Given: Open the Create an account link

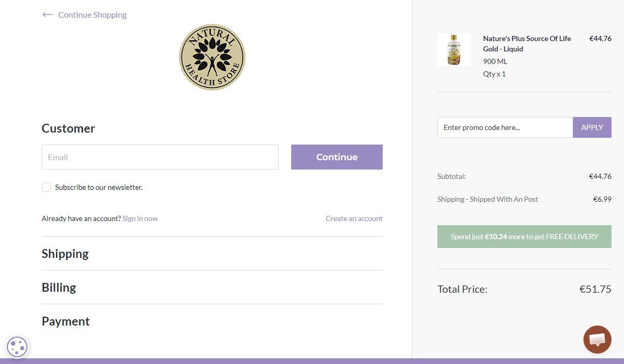Looking at the screenshot, I should tap(354, 218).
